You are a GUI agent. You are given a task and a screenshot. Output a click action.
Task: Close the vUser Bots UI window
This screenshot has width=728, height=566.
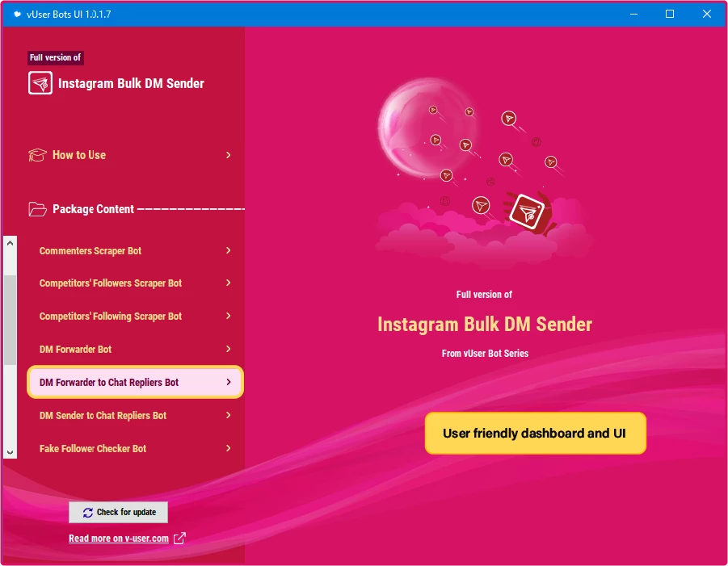(x=707, y=14)
